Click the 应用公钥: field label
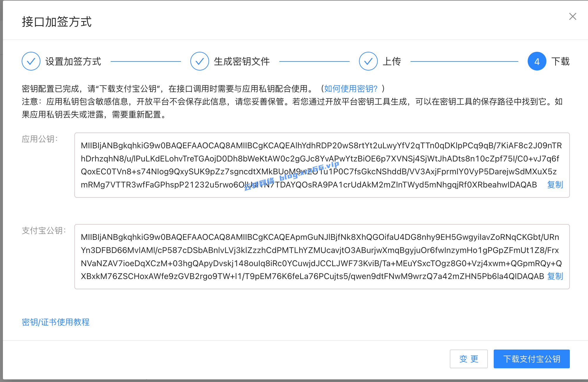 (40, 139)
